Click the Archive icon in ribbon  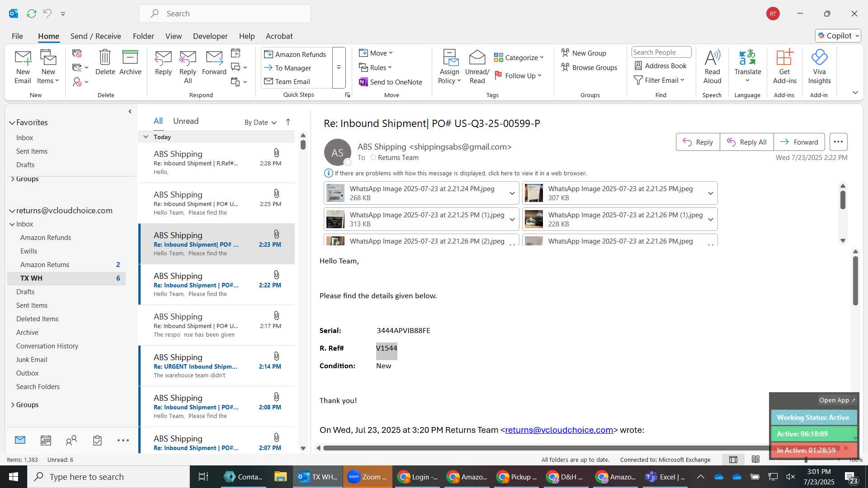(130, 57)
